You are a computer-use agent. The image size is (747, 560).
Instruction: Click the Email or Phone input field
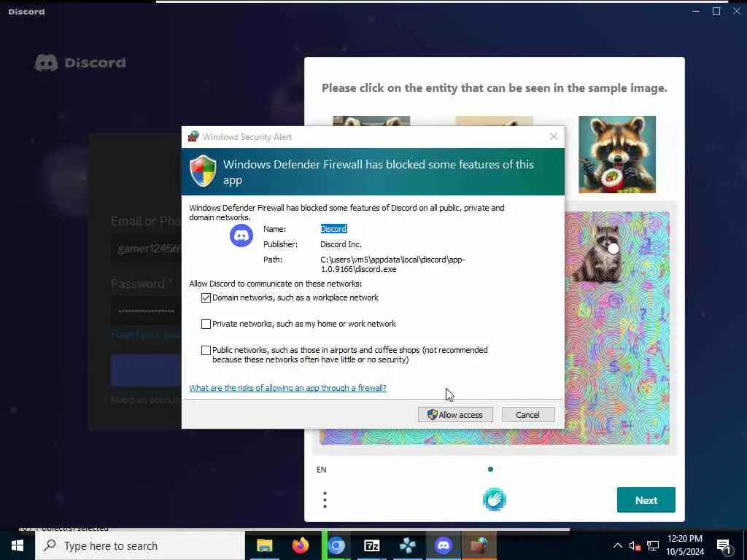point(147,249)
